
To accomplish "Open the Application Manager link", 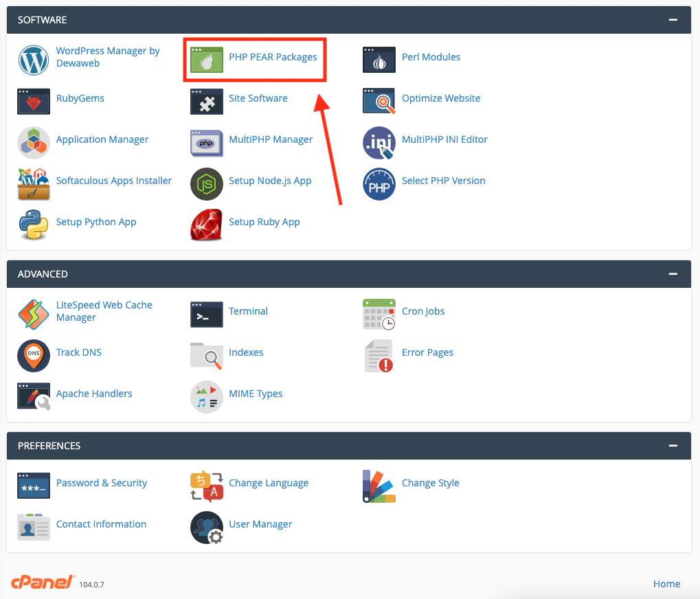I will click(x=102, y=139).
